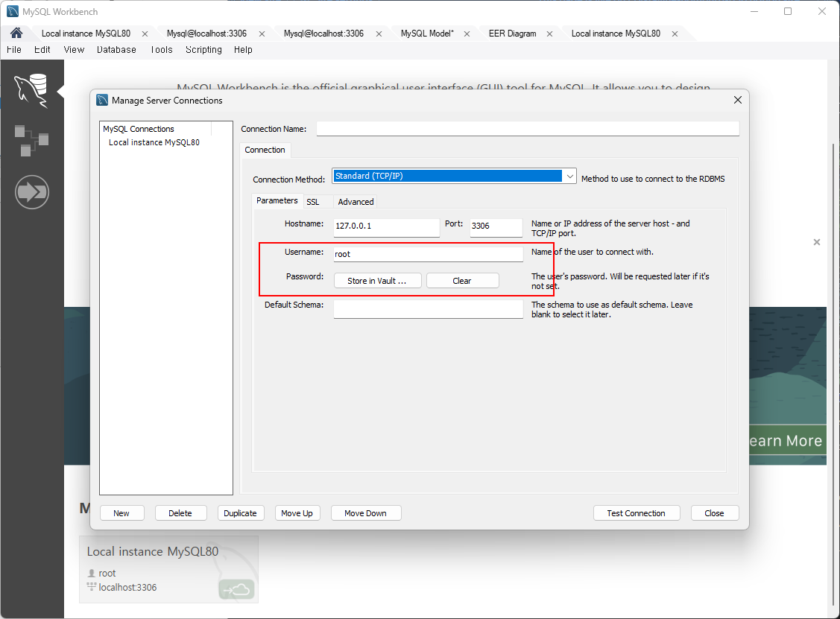Screen dimensions: 840x619
Task: Open the Database menu
Action: (x=116, y=50)
